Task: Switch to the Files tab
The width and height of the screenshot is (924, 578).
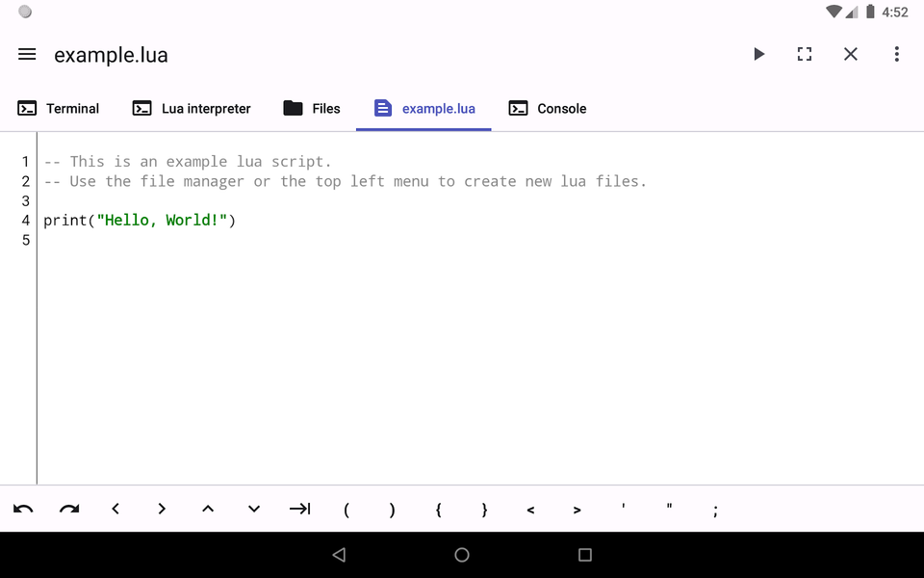Action: point(312,108)
